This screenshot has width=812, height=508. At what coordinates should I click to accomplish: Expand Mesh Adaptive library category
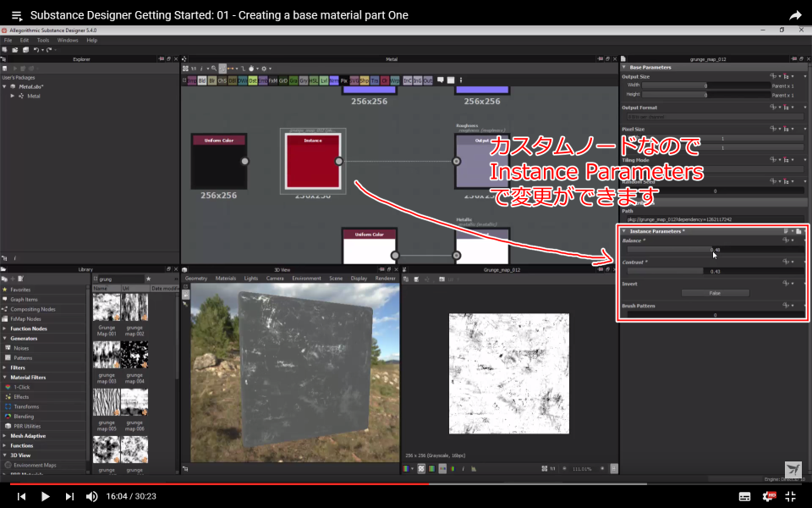point(5,436)
